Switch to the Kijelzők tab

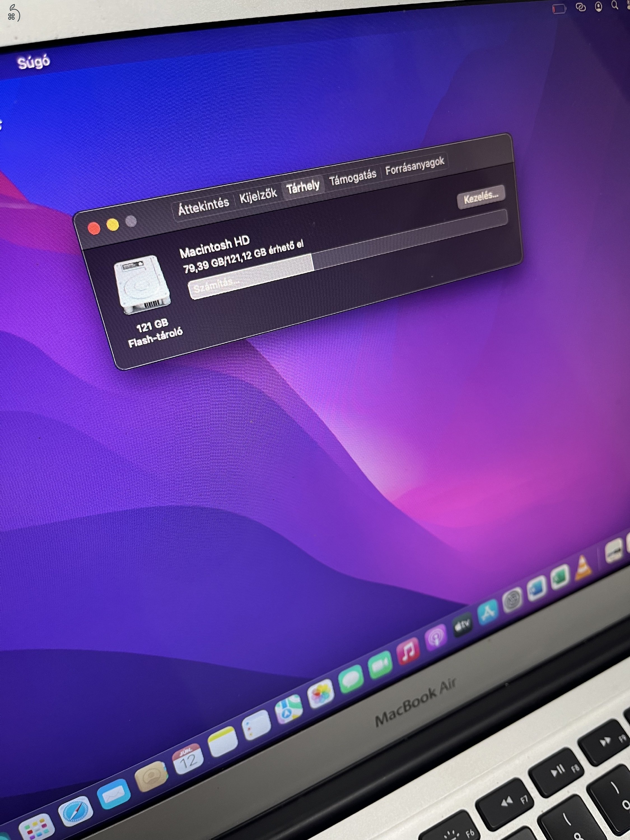click(258, 195)
